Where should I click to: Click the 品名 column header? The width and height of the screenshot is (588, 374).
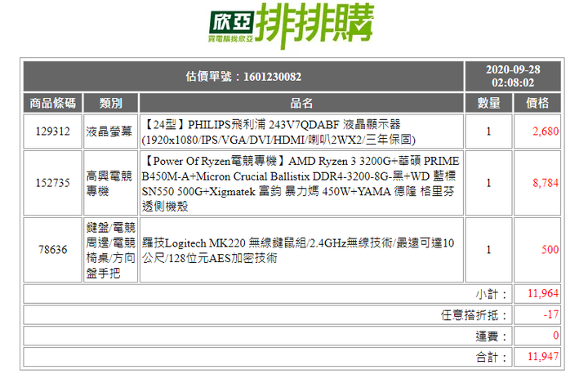pos(301,103)
